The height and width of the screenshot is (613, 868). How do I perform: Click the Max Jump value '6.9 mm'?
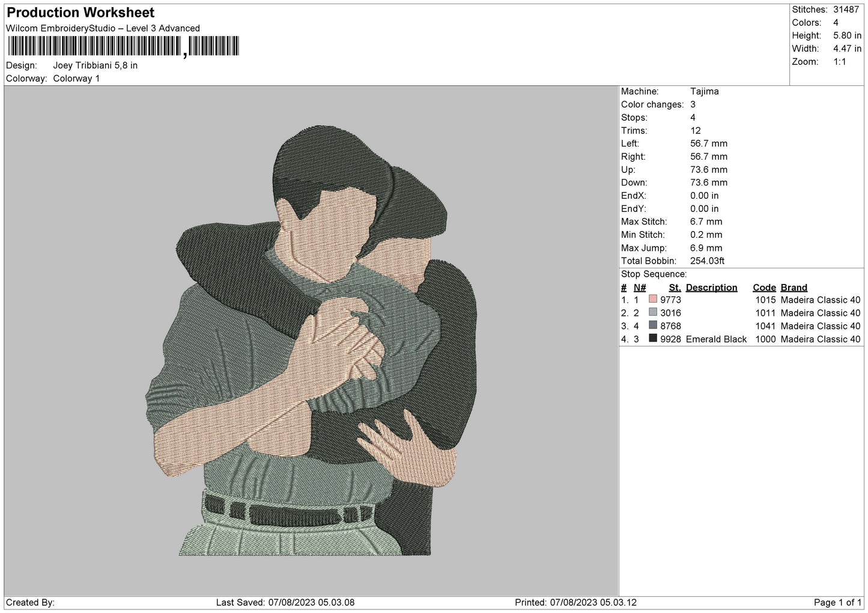click(x=706, y=248)
